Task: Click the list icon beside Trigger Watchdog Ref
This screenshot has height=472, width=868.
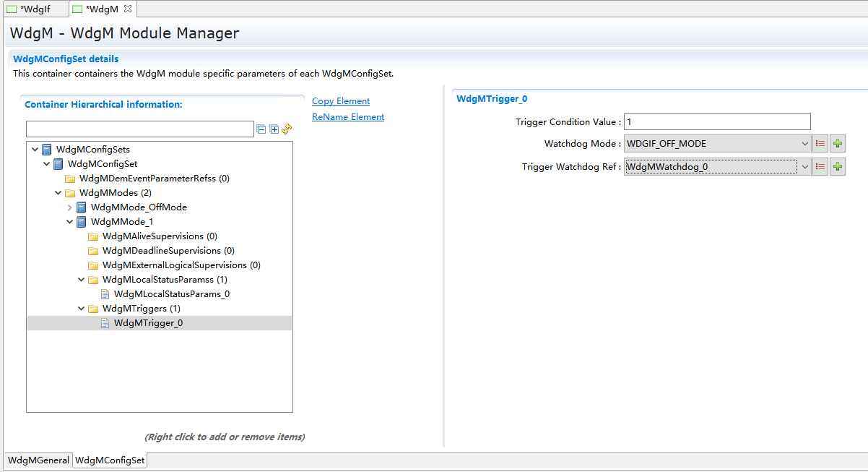Action: (820, 167)
